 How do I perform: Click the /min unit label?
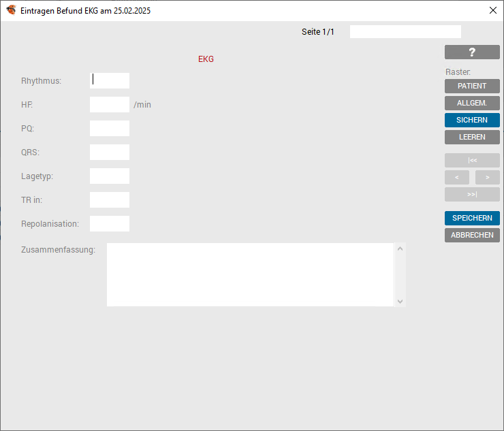(x=142, y=105)
